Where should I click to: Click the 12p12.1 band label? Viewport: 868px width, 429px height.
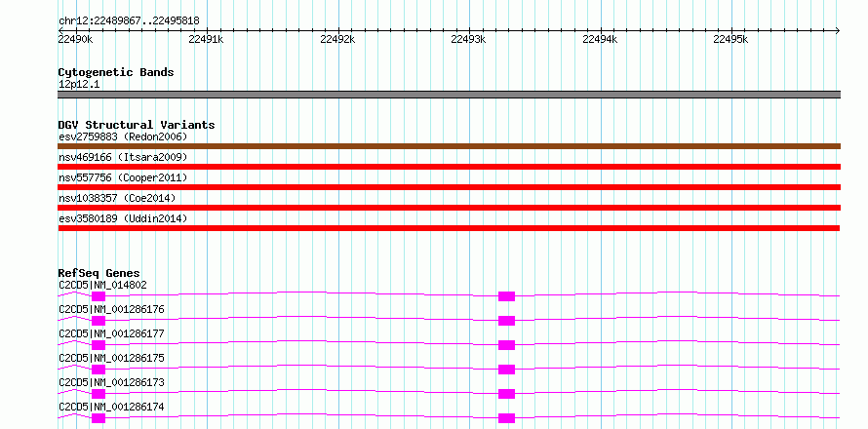click(79, 85)
